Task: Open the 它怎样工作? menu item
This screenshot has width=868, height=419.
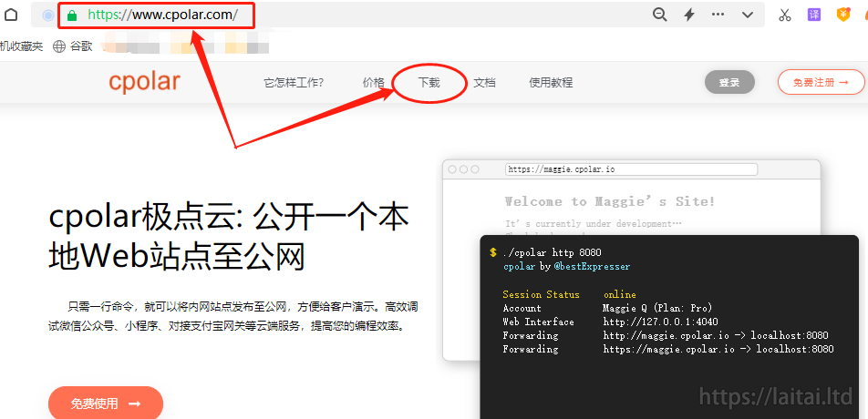Action: click(294, 82)
